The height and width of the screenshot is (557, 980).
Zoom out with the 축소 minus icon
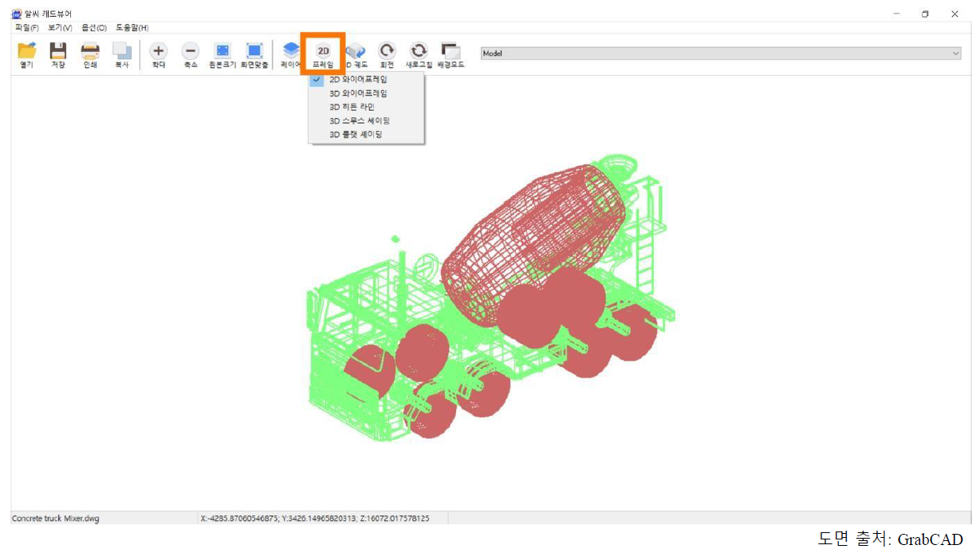pyautogui.click(x=191, y=50)
